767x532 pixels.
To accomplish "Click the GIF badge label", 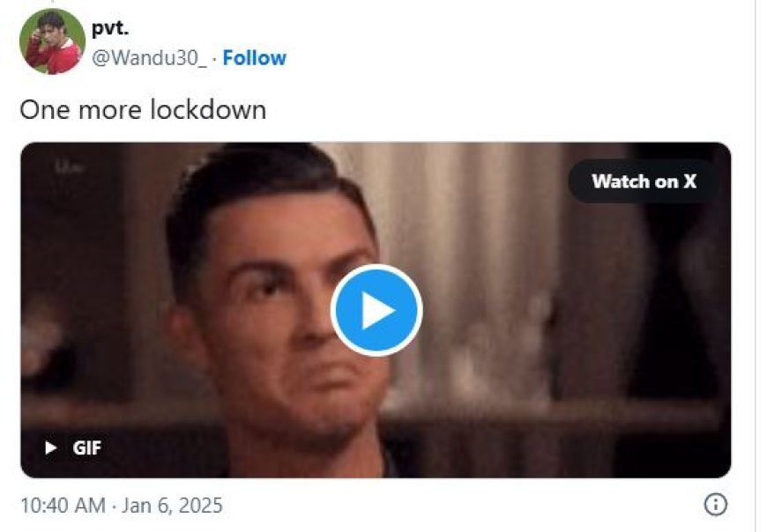I will tap(87, 447).
